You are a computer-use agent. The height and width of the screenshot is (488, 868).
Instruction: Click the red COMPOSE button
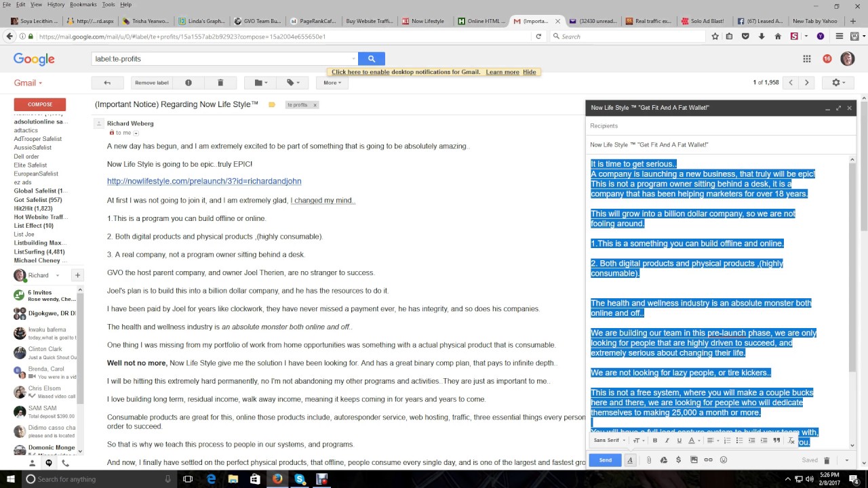(40, 104)
